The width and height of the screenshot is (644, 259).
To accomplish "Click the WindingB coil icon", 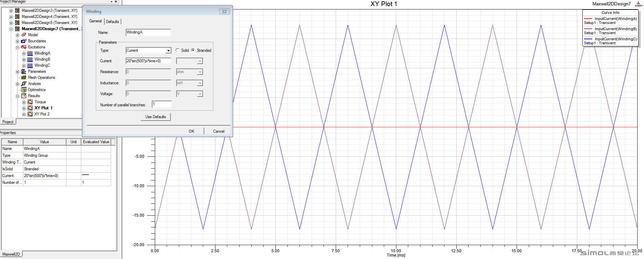I will pyautogui.click(x=30, y=59).
